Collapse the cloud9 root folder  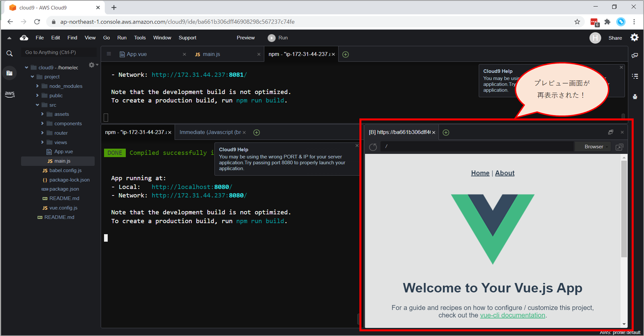coord(26,67)
